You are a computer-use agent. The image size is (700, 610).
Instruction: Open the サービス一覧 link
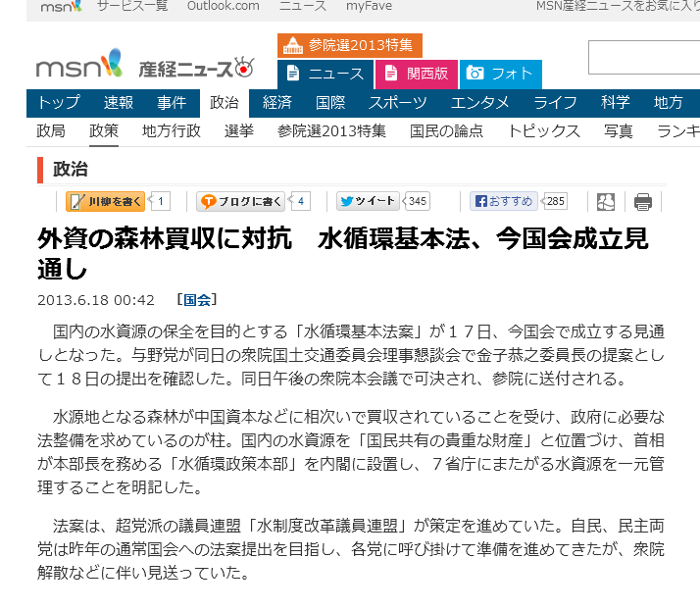132,6
